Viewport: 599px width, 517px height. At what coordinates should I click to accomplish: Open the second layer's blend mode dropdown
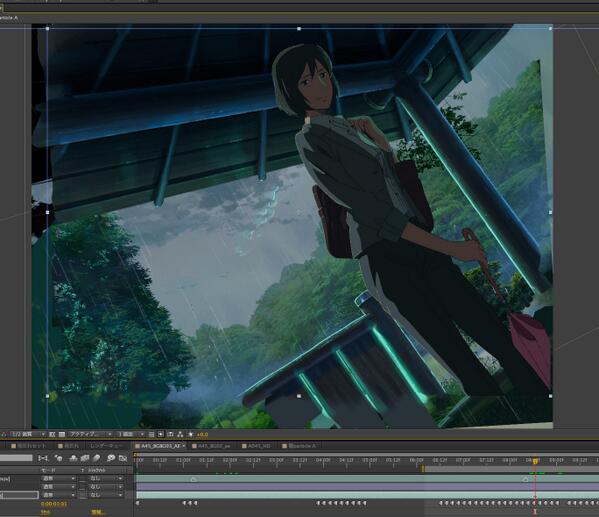coord(58,487)
